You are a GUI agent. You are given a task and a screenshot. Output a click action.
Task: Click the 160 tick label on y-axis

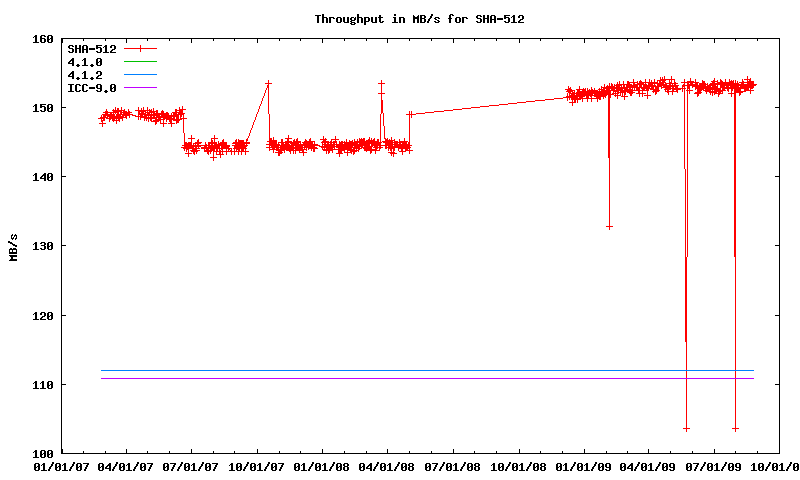pos(43,39)
